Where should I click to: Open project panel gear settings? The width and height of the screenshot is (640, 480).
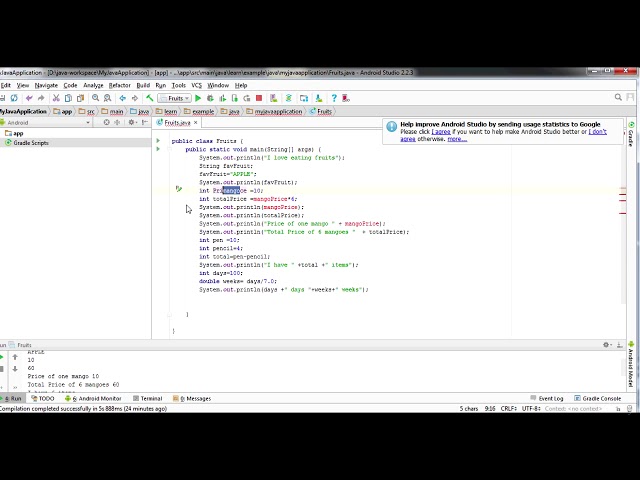coord(131,122)
